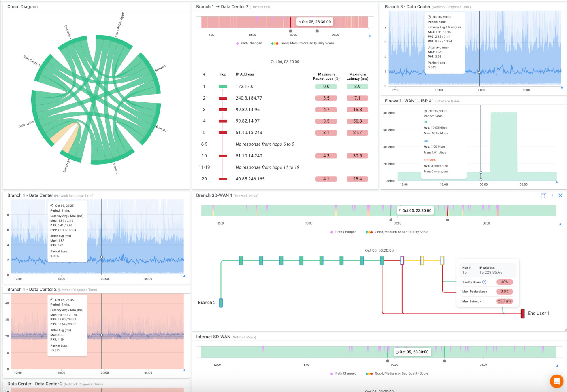Click left lock icon on Internet SD-WAN timeline
Viewport: 567px width, 392px height.
388,361
